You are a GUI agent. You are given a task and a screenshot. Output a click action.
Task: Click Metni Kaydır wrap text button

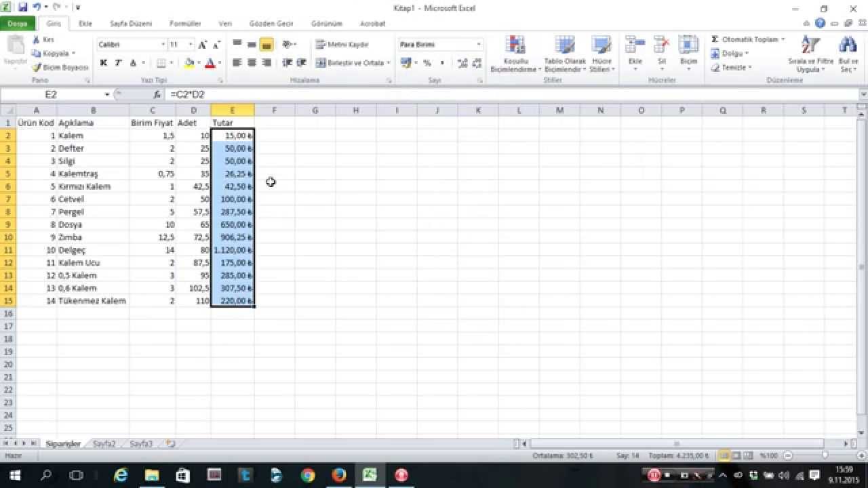coord(342,44)
